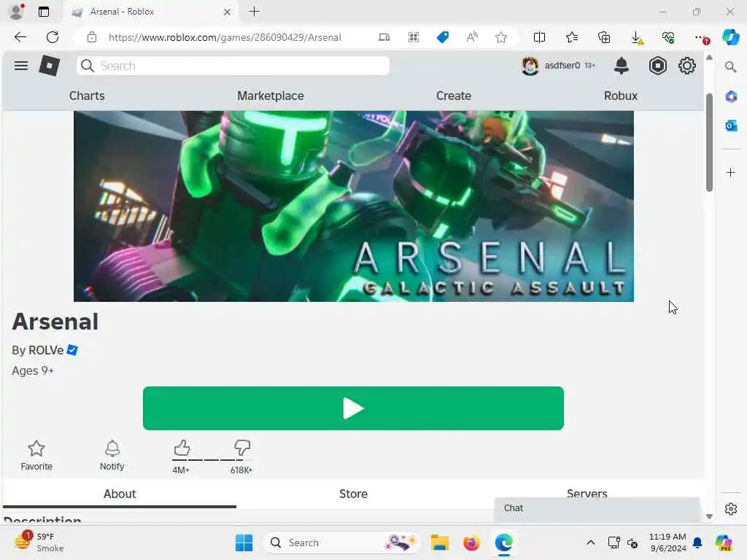This screenshot has width=747, height=560.
Task: Open the Robux balance hexagon icon
Action: pos(657,66)
